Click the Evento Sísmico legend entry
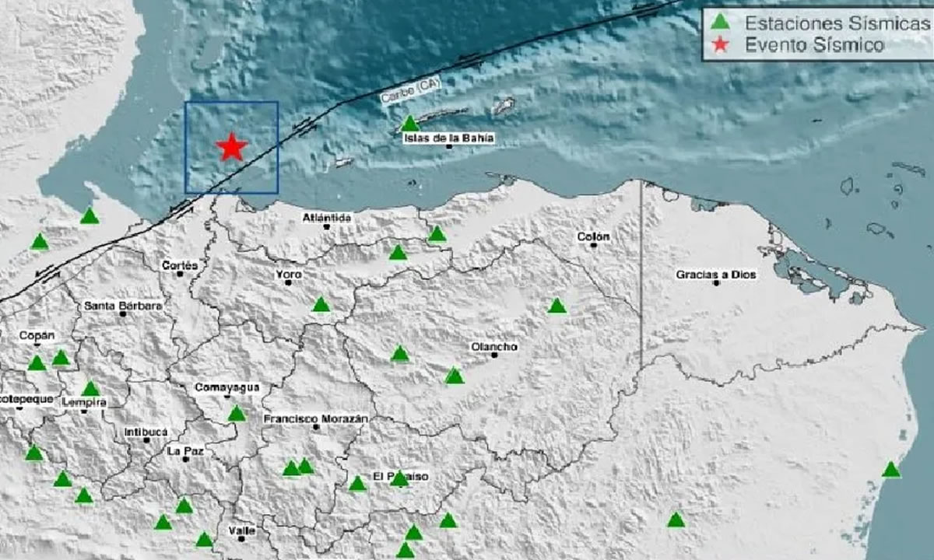934x560 pixels. [814, 45]
